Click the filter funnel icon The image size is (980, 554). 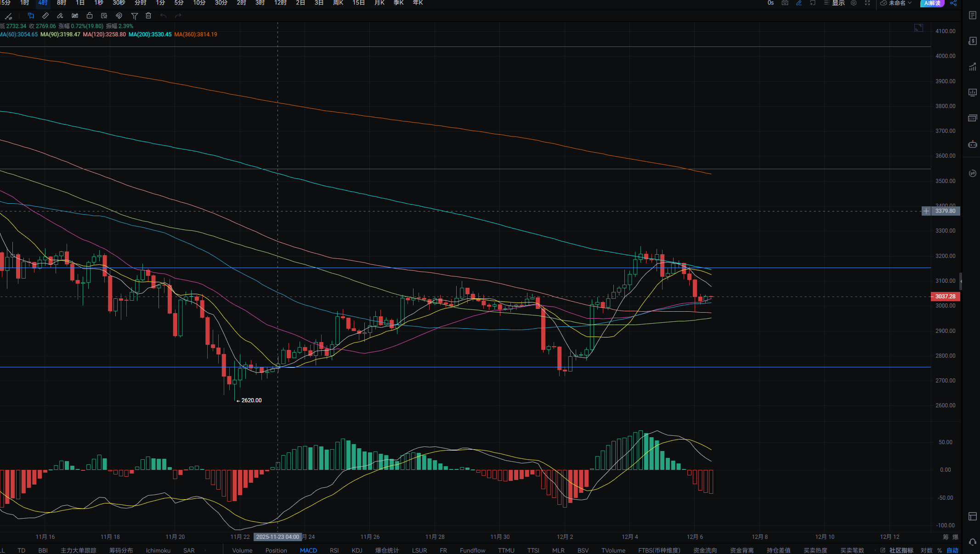(x=134, y=16)
